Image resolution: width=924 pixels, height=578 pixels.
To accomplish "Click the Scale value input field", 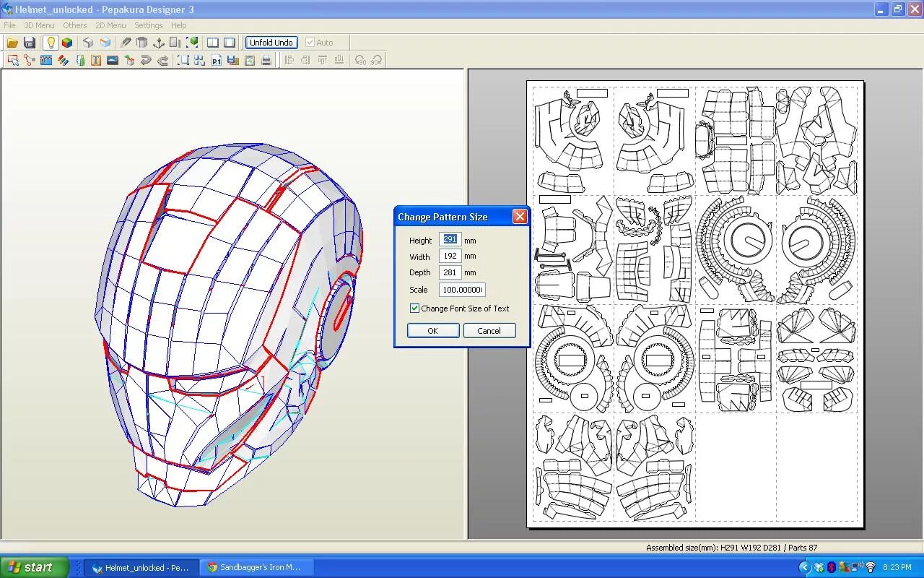I will 461,289.
